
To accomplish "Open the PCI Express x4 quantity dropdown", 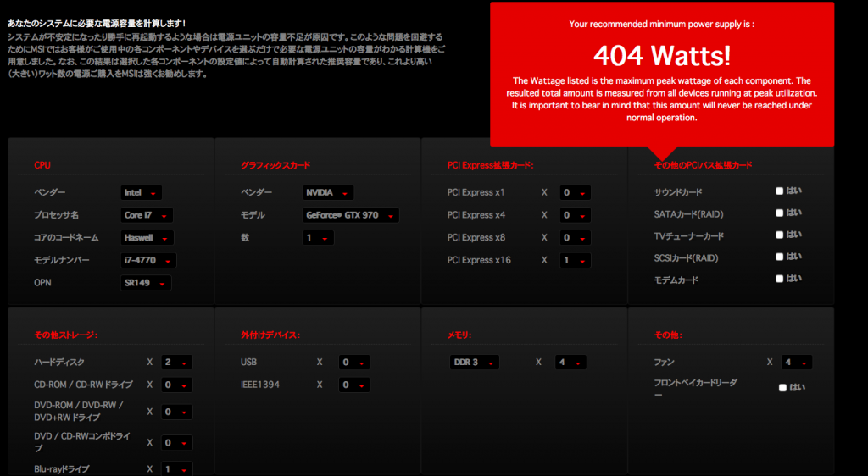I will coord(576,215).
